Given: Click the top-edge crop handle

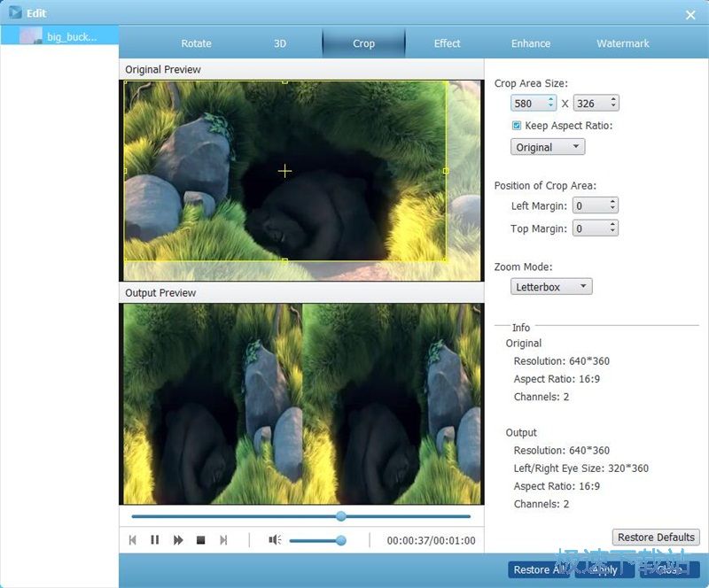Looking at the screenshot, I should (x=284, y=81).
